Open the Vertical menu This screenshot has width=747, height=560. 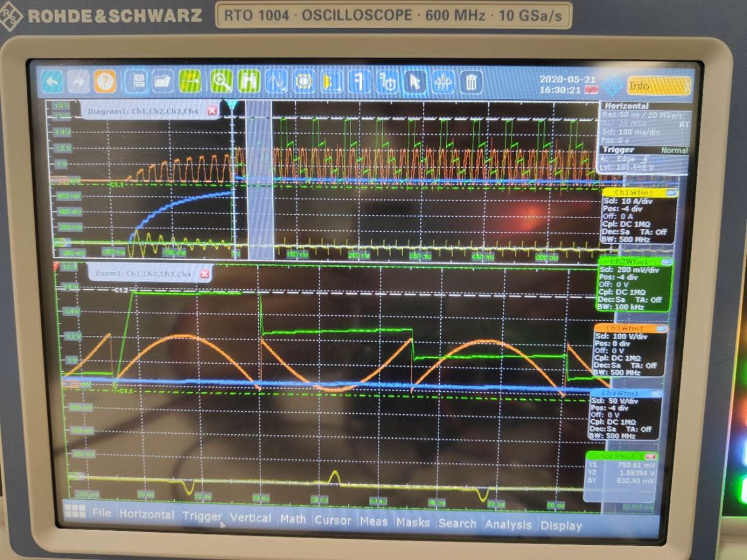(250, 518)
